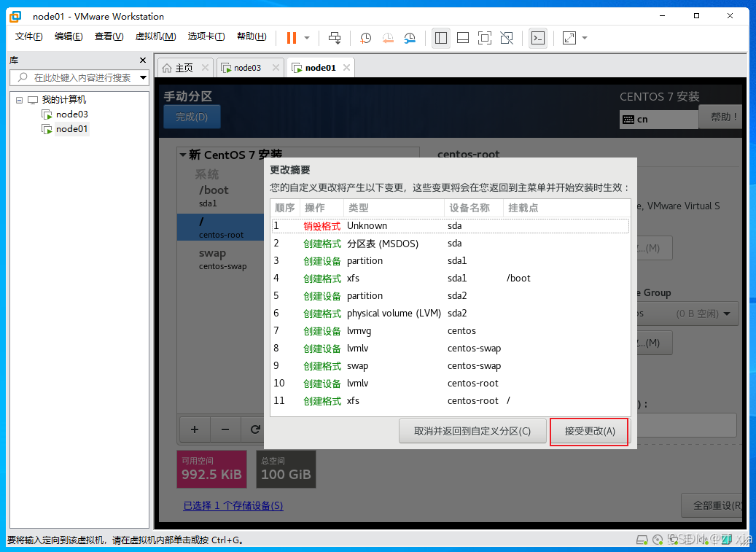Click the send Ctrl+Alt+Del icon
The width and height of the screenshot is (756, 552).
click(335, 38)
